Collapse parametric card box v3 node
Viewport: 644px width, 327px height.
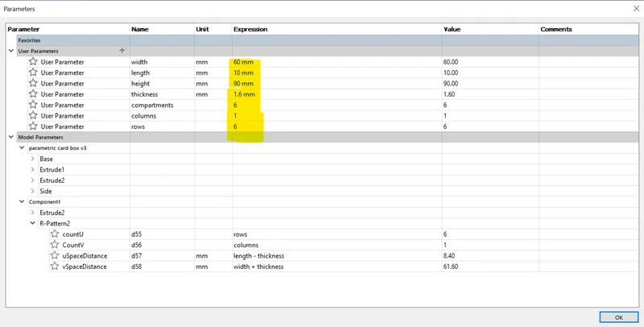tap(22, 148)
